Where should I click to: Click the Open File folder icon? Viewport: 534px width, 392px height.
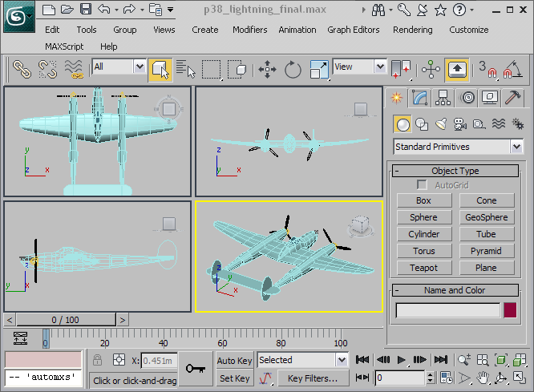tap(67, 10)
